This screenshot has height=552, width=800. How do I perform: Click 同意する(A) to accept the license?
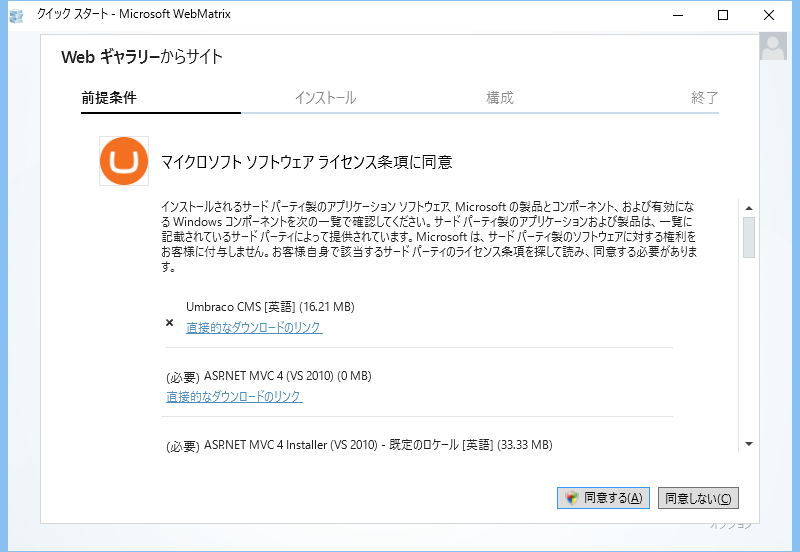603,498
